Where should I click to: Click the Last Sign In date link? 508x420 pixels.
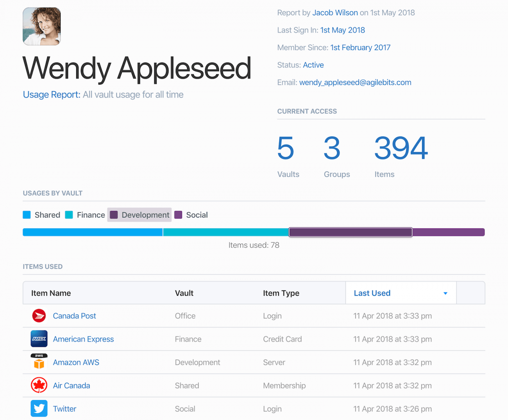(342, 30)
